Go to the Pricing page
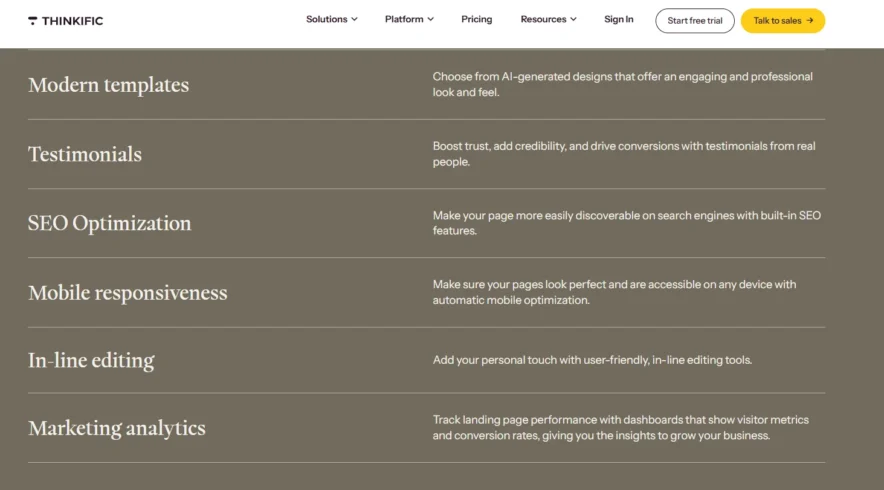884x490 pixels. (476, 19)
